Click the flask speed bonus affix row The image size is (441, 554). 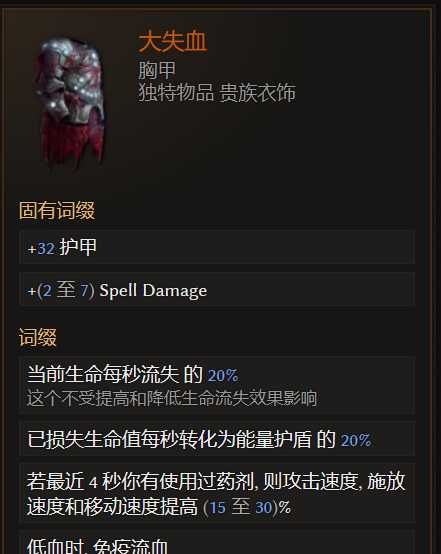[217, 494]
